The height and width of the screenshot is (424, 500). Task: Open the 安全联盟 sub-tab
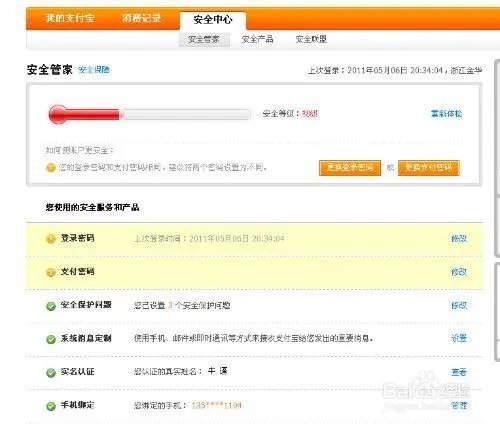(311, 39)
